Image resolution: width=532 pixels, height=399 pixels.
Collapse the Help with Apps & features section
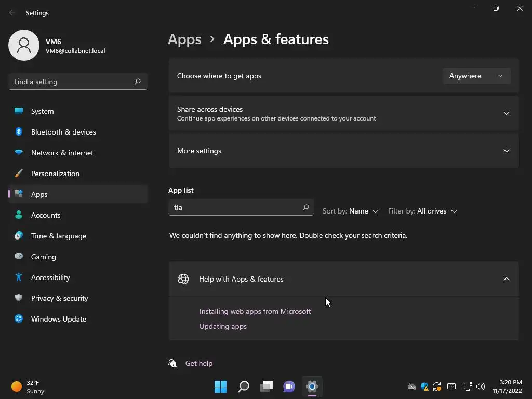(x=506, y=279)
